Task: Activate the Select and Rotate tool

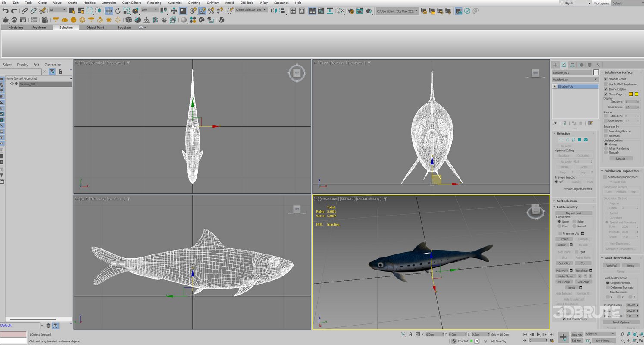Action: coord(118,10)
